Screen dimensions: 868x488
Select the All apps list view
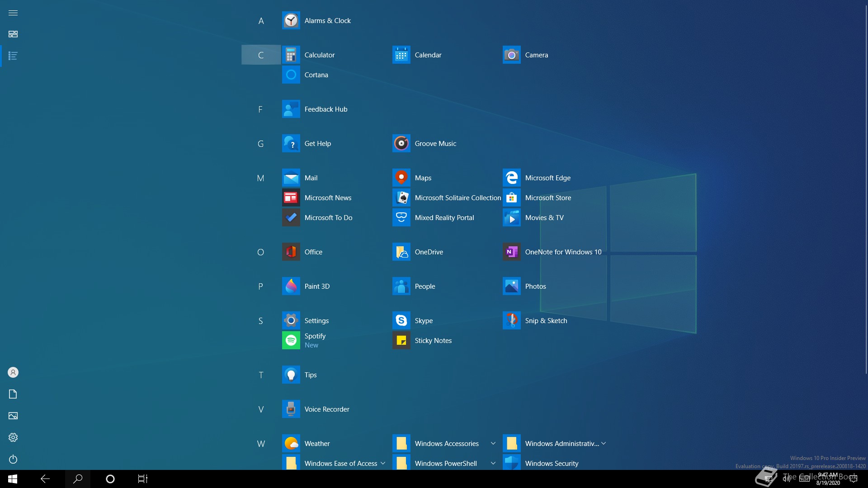click(x=13, y=56)
